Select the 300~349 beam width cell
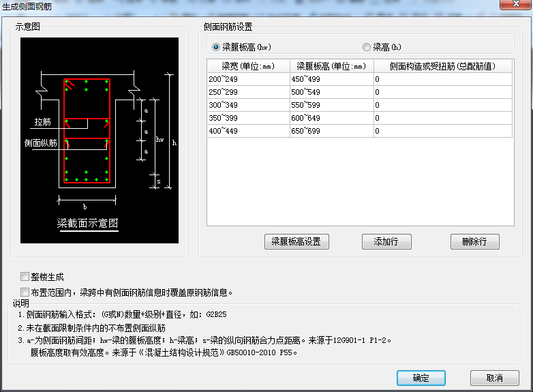 (249, 105)
